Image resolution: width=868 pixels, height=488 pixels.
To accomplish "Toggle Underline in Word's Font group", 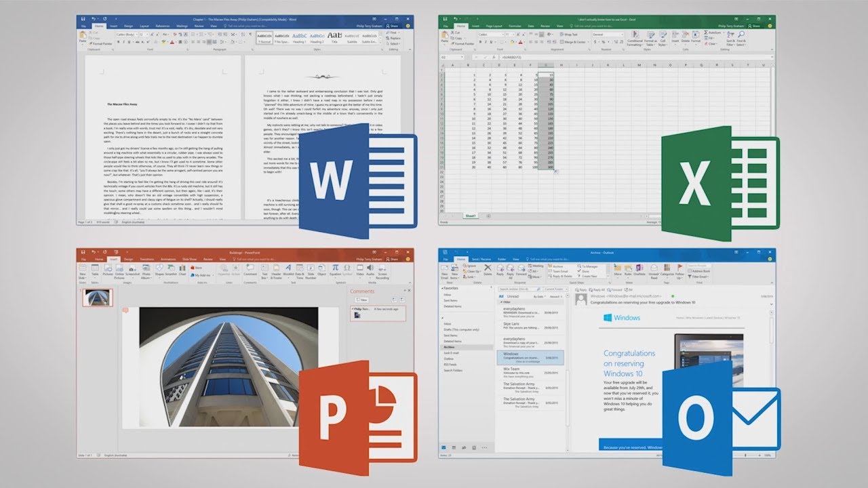I will point(129,42).
